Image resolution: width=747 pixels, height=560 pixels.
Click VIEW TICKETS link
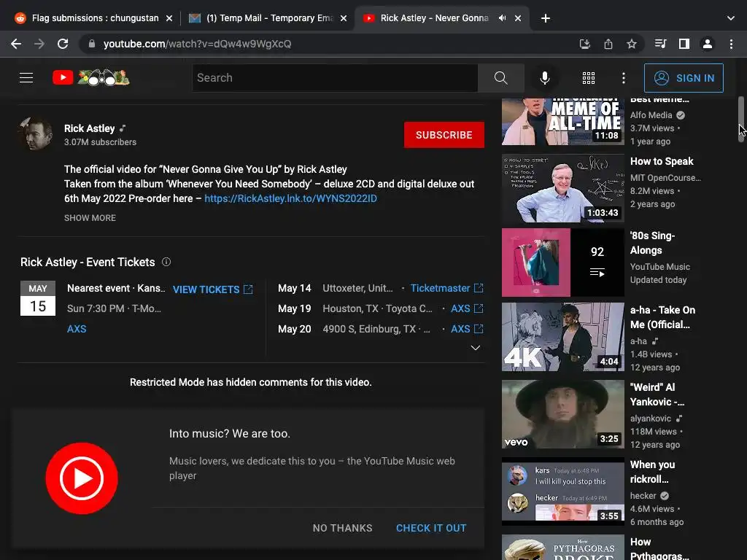pos(212,289)
